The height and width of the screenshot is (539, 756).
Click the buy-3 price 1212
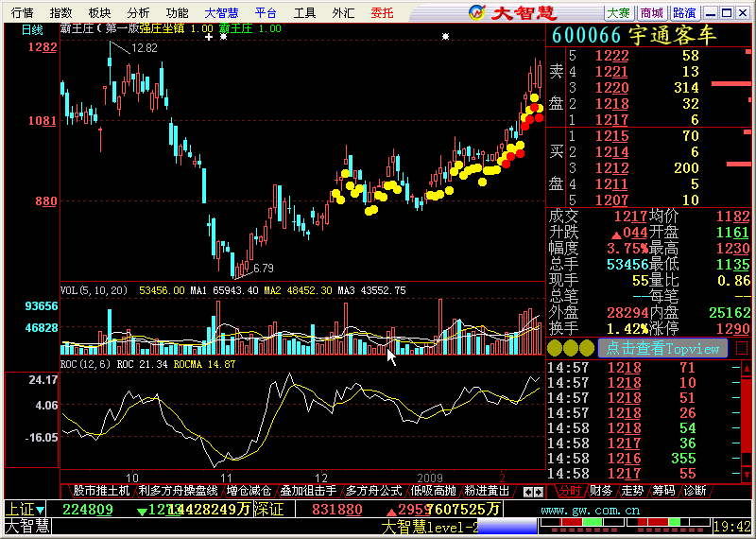[x=611, y=168]
